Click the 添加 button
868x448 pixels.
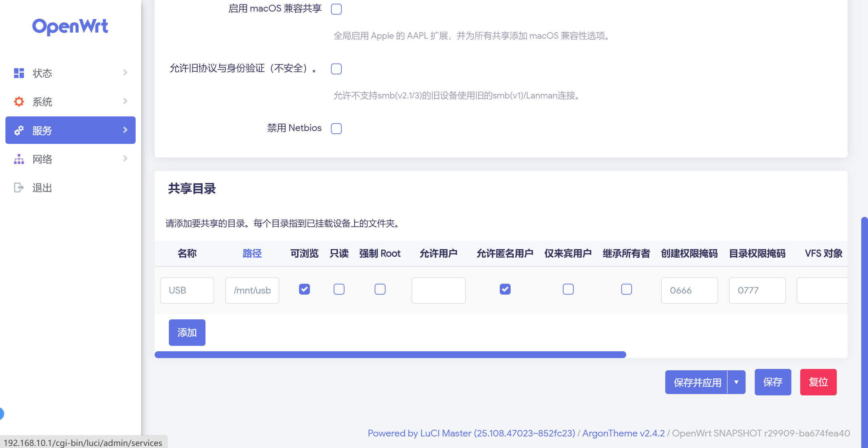(187, 333)
